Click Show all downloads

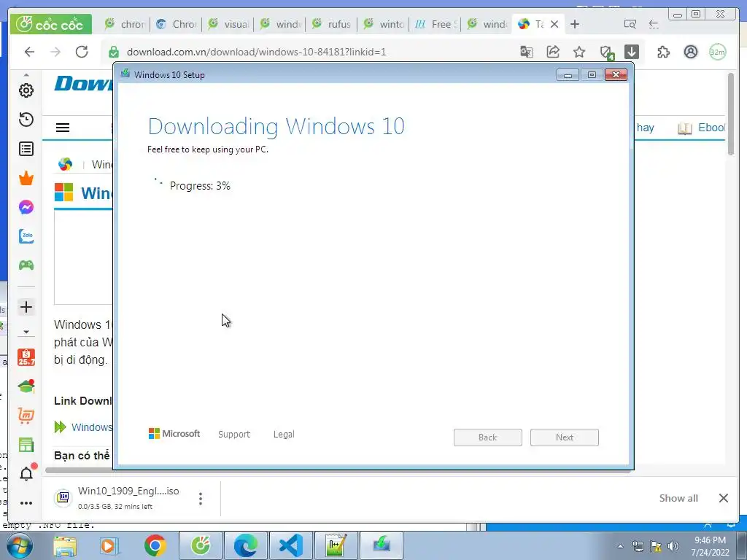click(x=678, y=498)
